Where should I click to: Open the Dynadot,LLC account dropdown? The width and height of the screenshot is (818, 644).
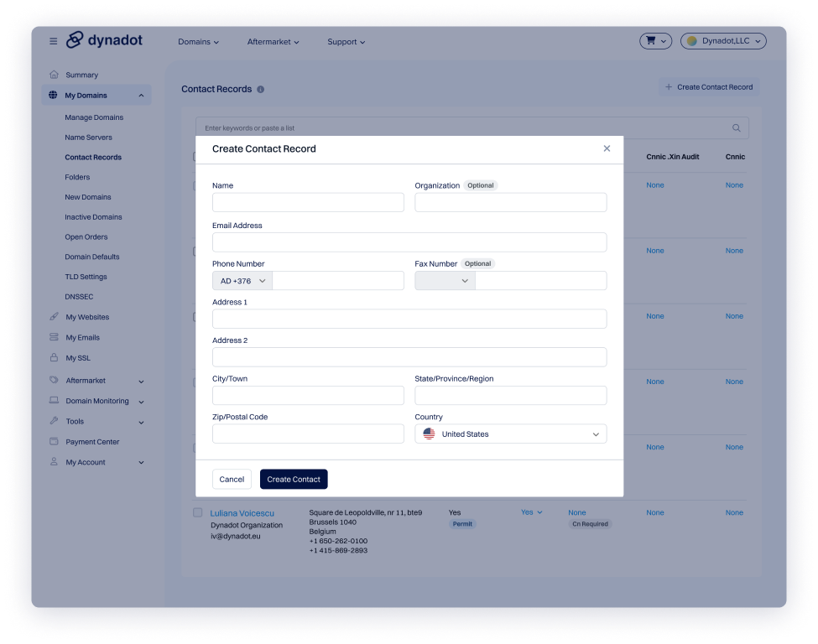point(722,41)
